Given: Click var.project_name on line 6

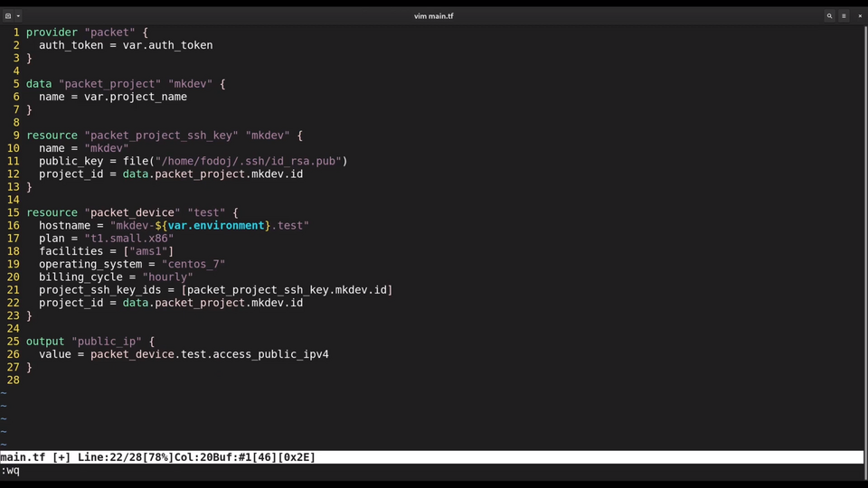Looking at the screenshot, I should [x=136, y=97].
